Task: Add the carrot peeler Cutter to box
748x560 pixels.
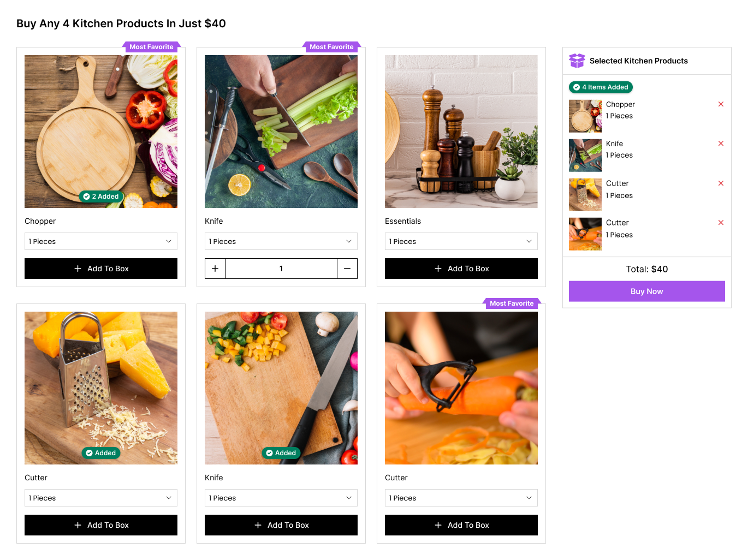Action: (x=461, y=525)
